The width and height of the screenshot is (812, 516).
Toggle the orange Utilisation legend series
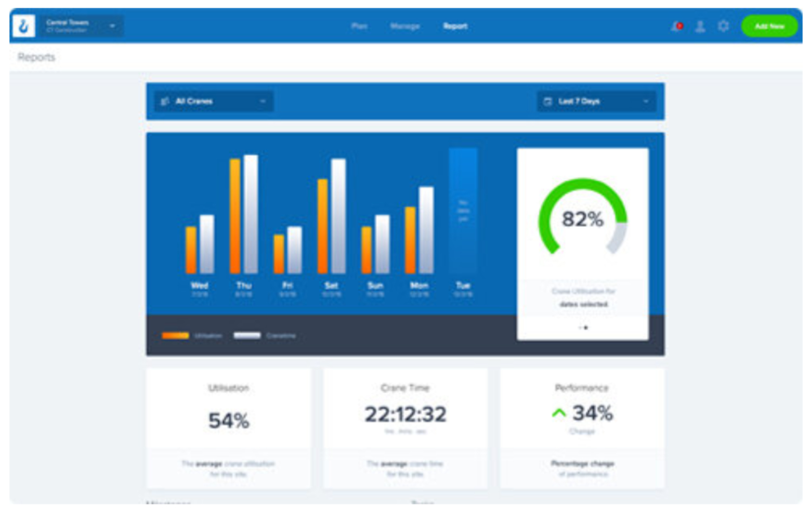[x=176, y=336]
